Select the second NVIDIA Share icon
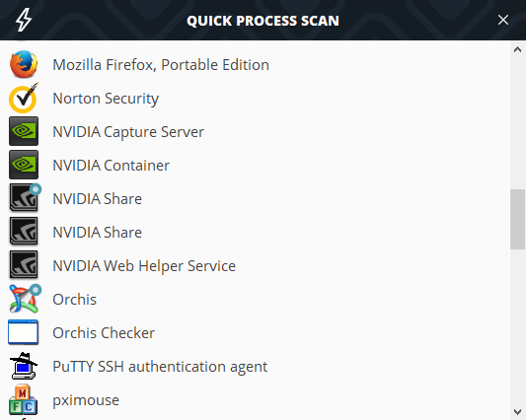 (24, 232)
